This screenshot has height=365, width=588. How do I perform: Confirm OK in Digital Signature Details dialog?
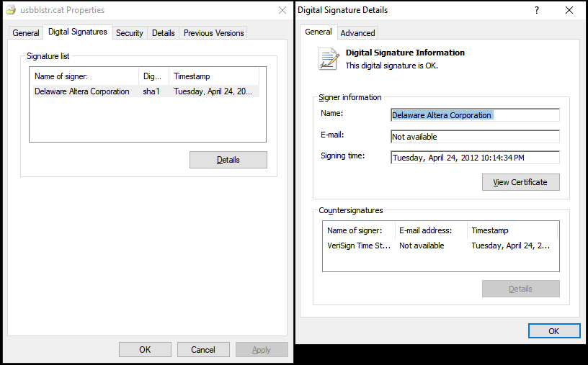pos(554,331)
